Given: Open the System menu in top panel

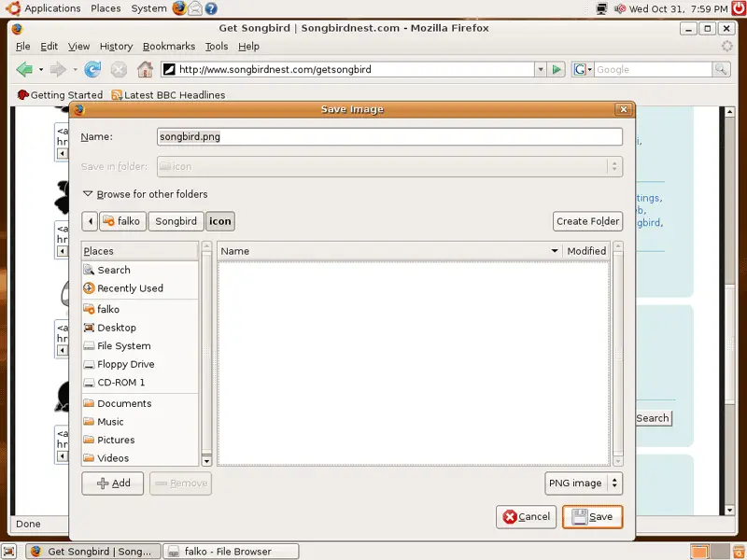Looking at the screenshot, I should pos(148,8).
